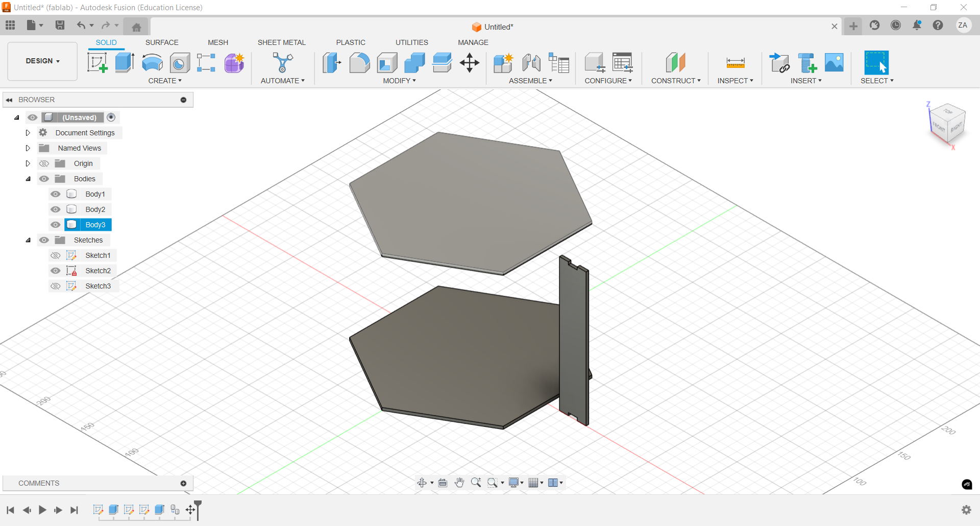Open the Job Status clock icon
The width and height of the screenshot is (980, 526).
coord(896,25)
